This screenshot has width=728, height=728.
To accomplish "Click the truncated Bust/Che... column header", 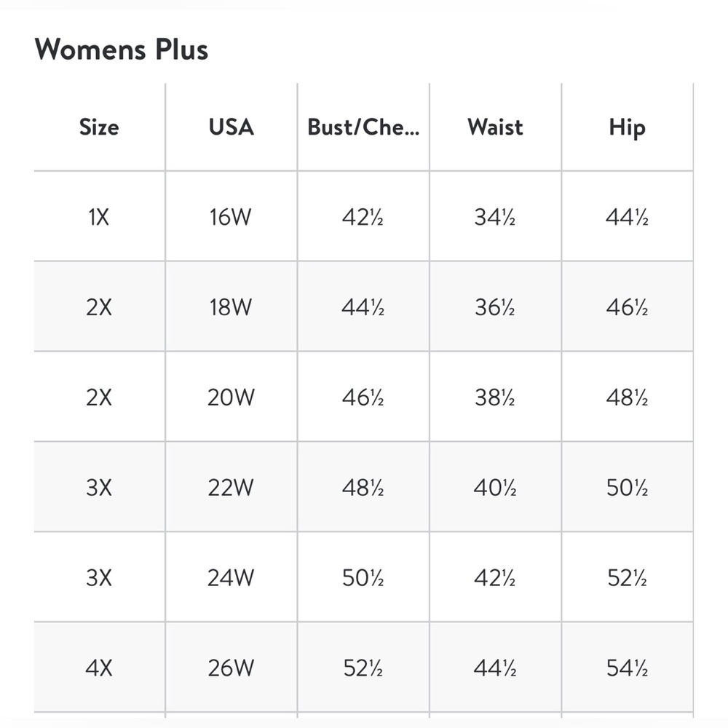I will click(x=363, y=127).
